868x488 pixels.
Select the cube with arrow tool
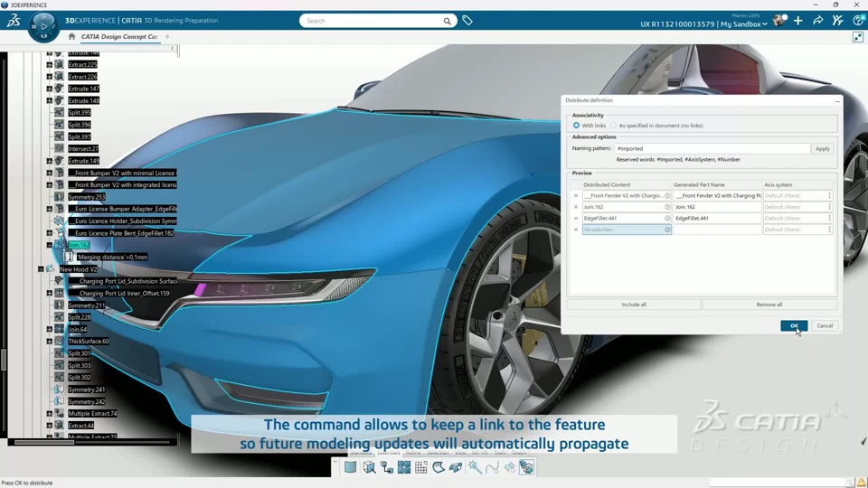click(x=369, y=467)
